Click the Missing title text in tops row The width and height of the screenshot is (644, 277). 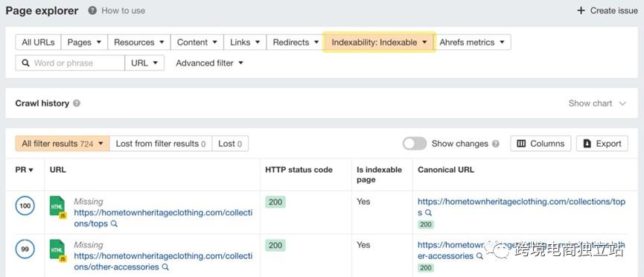click(89, 201)
